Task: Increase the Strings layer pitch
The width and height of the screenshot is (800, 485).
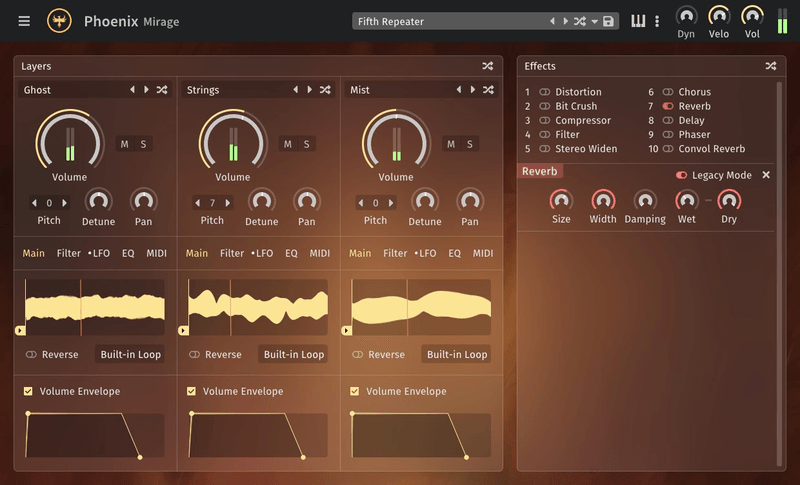Action: coord(228,203)
